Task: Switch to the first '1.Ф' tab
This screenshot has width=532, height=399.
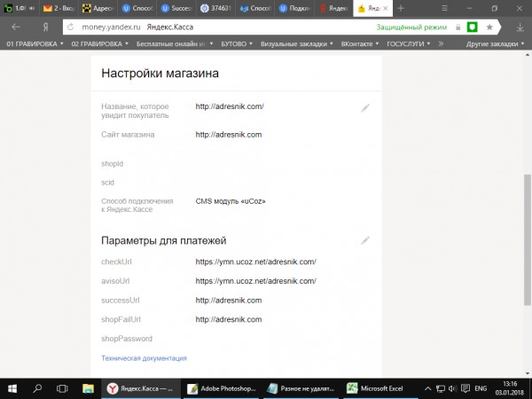Action: pos(20,9)
